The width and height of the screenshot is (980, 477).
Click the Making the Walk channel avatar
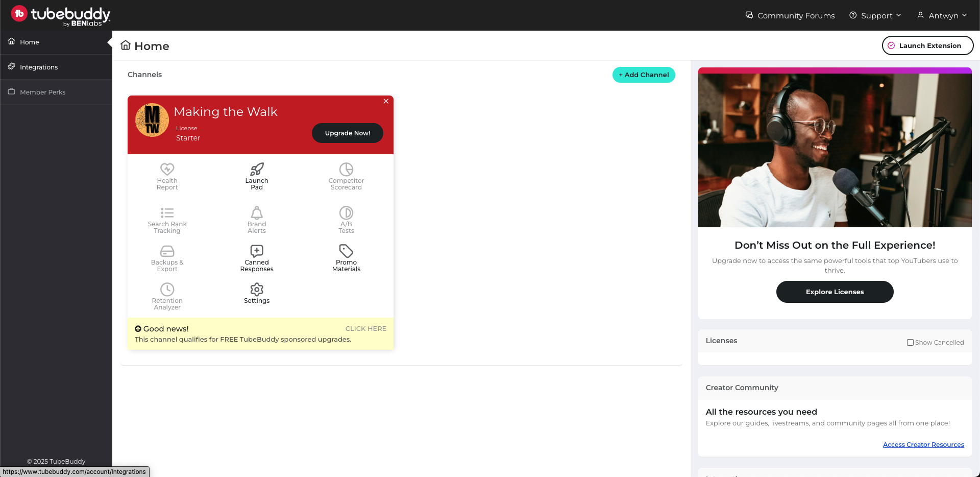coord(152,121)
